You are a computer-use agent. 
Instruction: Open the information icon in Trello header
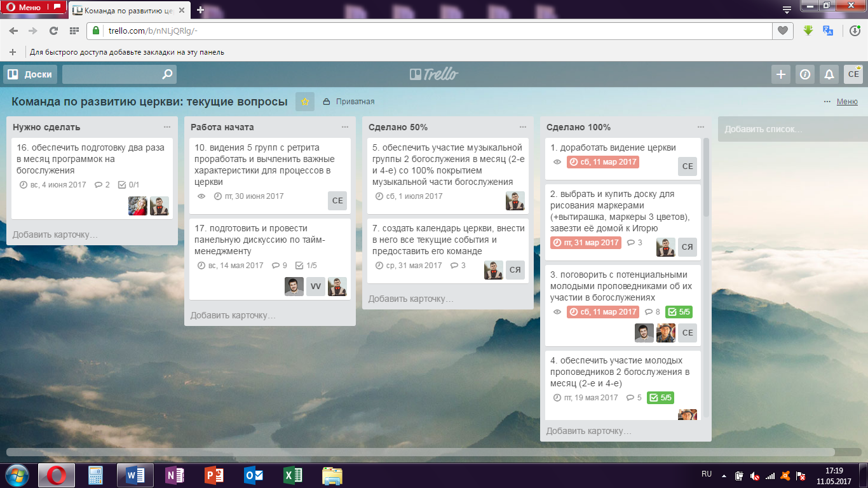pos(805,74)
